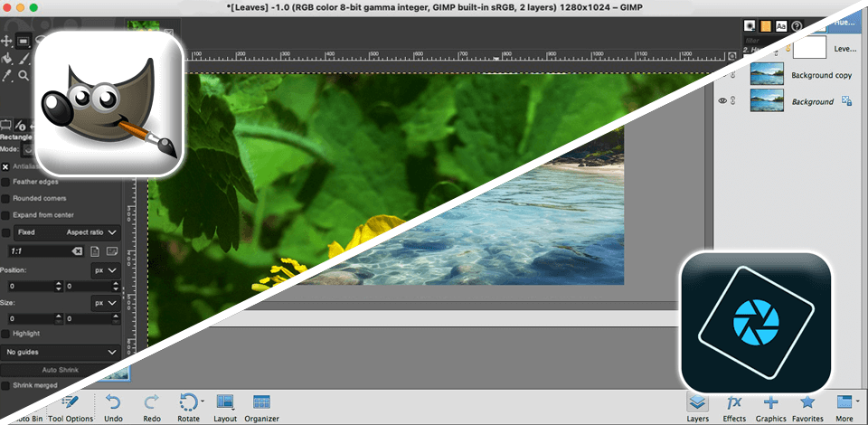The image size is (868, 425).
Task: Enable the Rounded corners checkbox
Action: point(5,199)
